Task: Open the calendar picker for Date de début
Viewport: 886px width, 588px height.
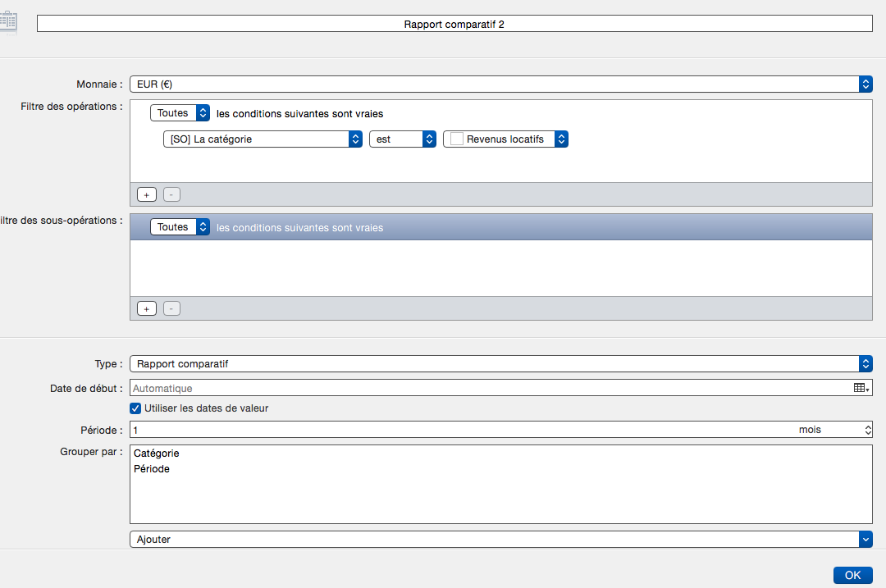Action: coord(861,388)
